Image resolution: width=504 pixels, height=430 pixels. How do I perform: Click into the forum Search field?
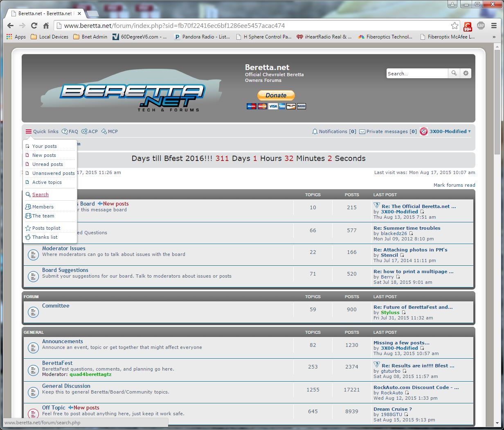coord(416,74)
